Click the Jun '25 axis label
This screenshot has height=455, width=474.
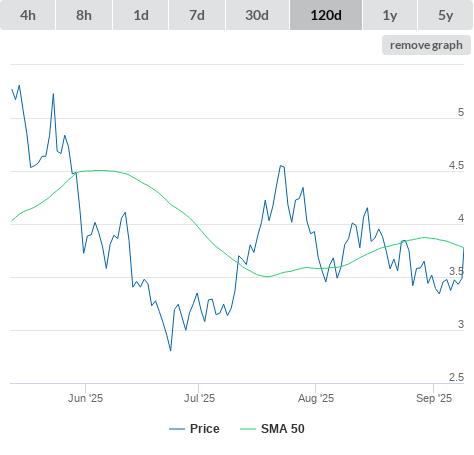86,398
